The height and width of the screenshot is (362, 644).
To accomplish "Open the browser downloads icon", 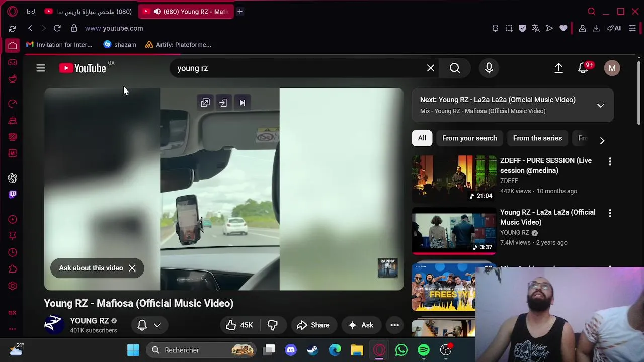I will tap(596, 28).
